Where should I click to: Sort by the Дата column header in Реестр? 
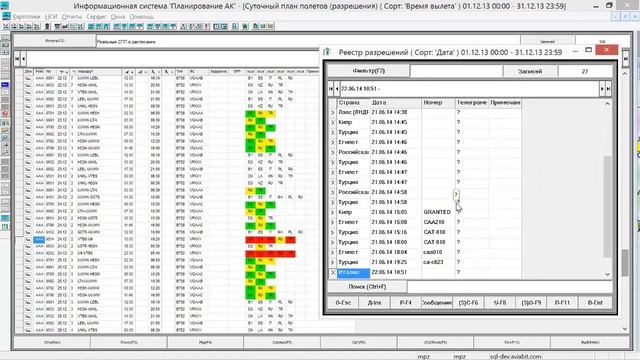[396, 102]
